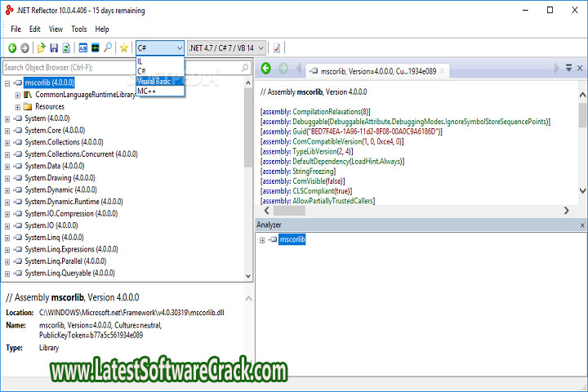Viewport: 588px width, 392px height.
Task: Click the .NET Reflector logo in the title bar
Action: 9,10
